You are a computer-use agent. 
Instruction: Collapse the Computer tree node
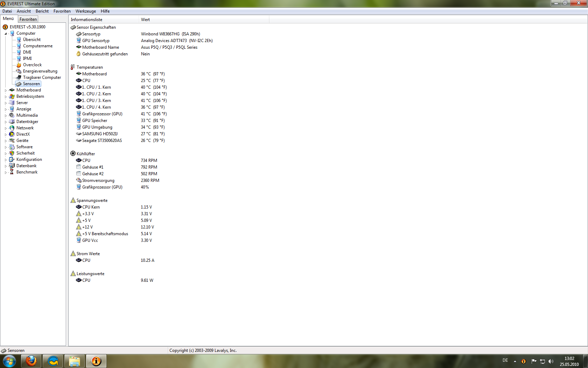[x=6, y=34]
